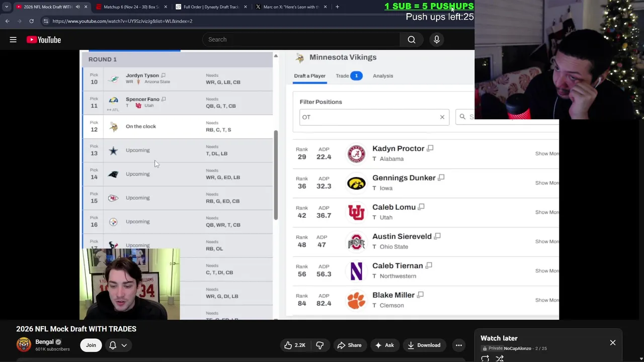Go to the YouTube home logo

44,40
